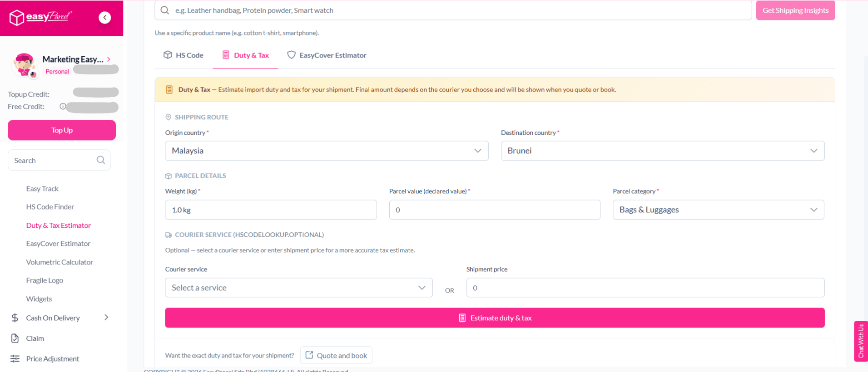868x372 pixels.
Task: Click the Free Credit info icon
Action: pyautogui.click(x=63, y=107)
